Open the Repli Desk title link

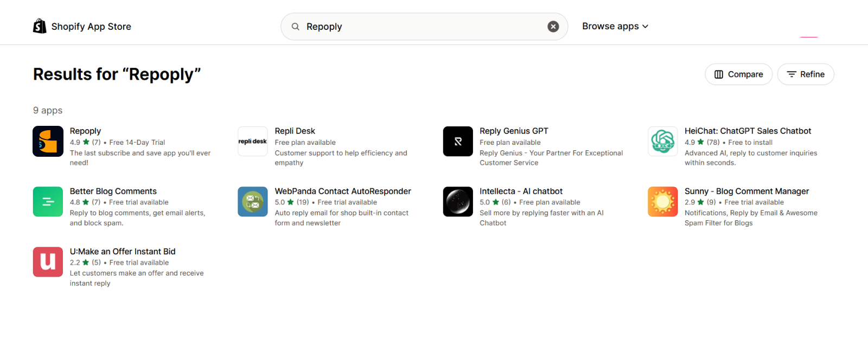tap(295, 131)
